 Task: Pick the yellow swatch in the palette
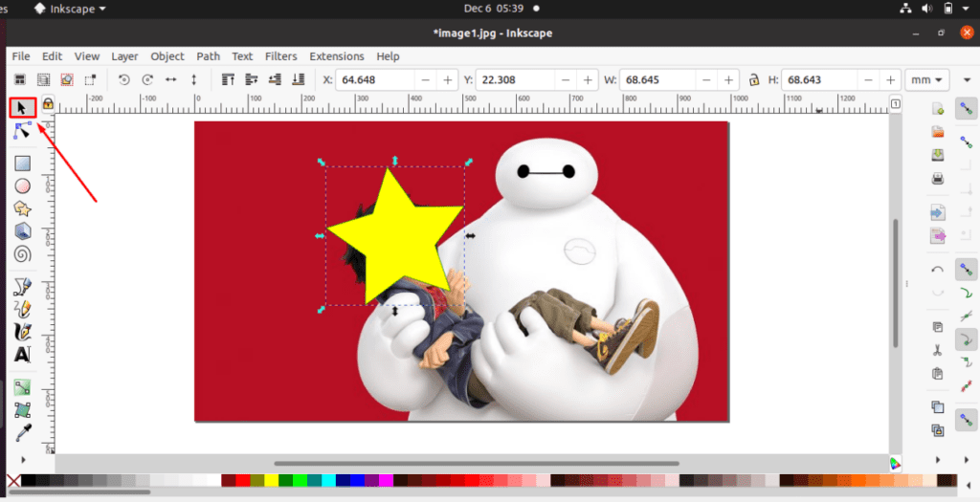(271, 481)
